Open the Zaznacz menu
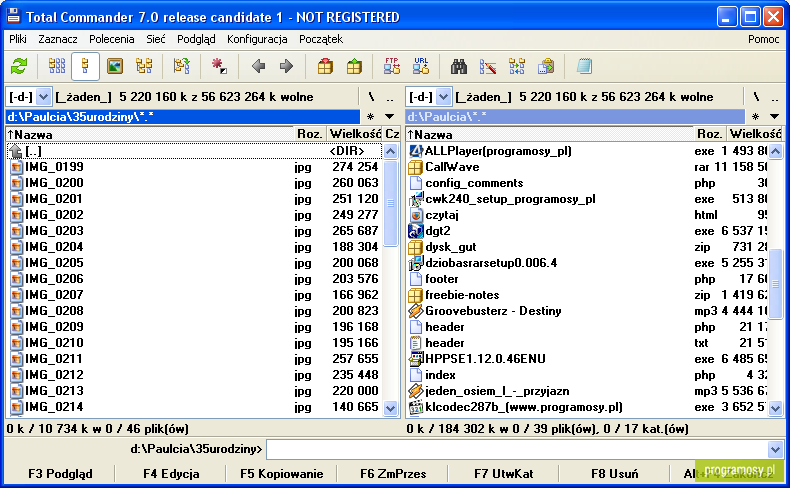Image resolution: width=790 pixels, height=488 pixels. point(58,39)
